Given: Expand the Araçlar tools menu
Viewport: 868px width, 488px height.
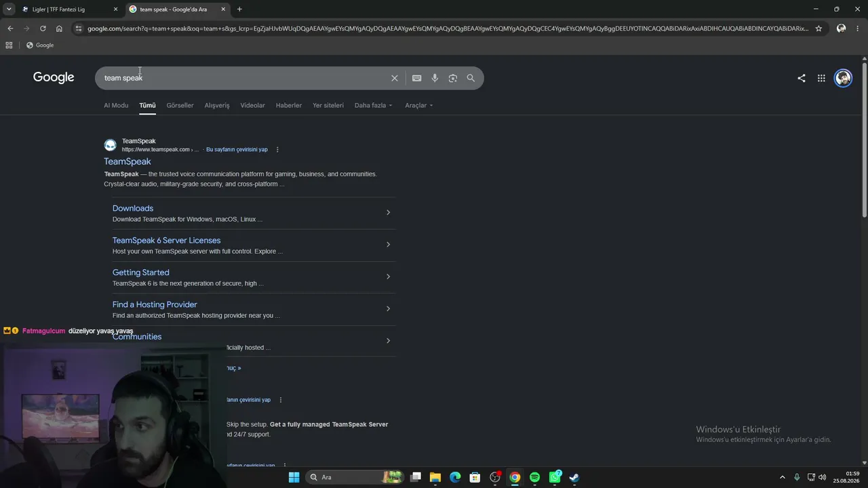Looking at the screenshot, I should coord(419,106).
